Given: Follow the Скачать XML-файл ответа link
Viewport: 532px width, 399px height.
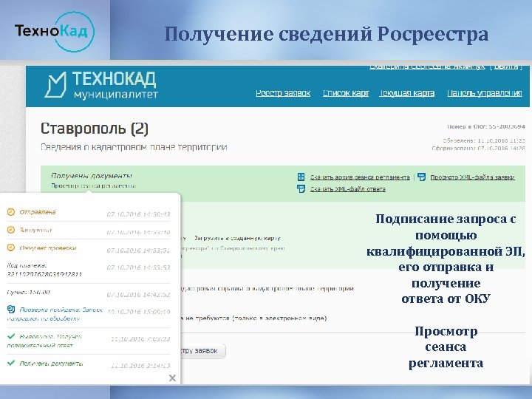Looking at the screenshot, I should (x=348, y=189).
